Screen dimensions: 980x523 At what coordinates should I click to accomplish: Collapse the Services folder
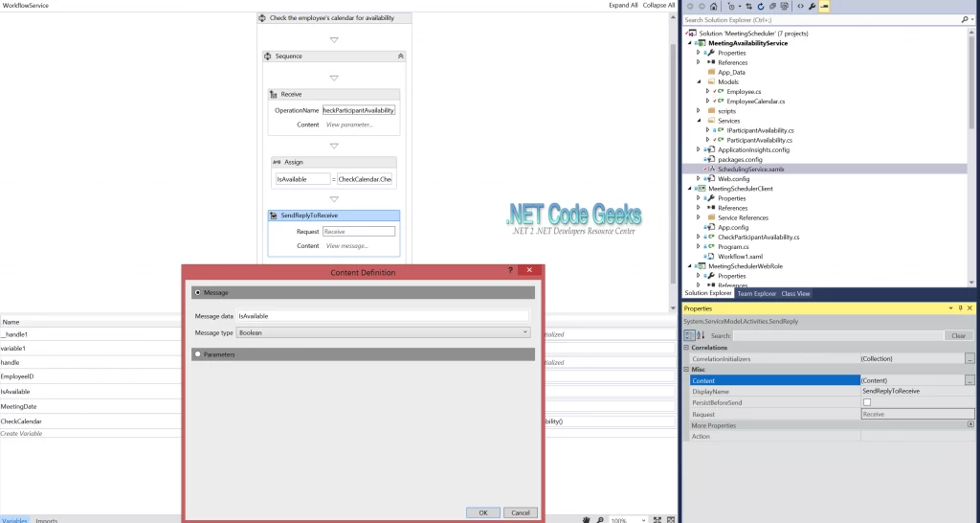pyautogui.click(x=699, y=121)
